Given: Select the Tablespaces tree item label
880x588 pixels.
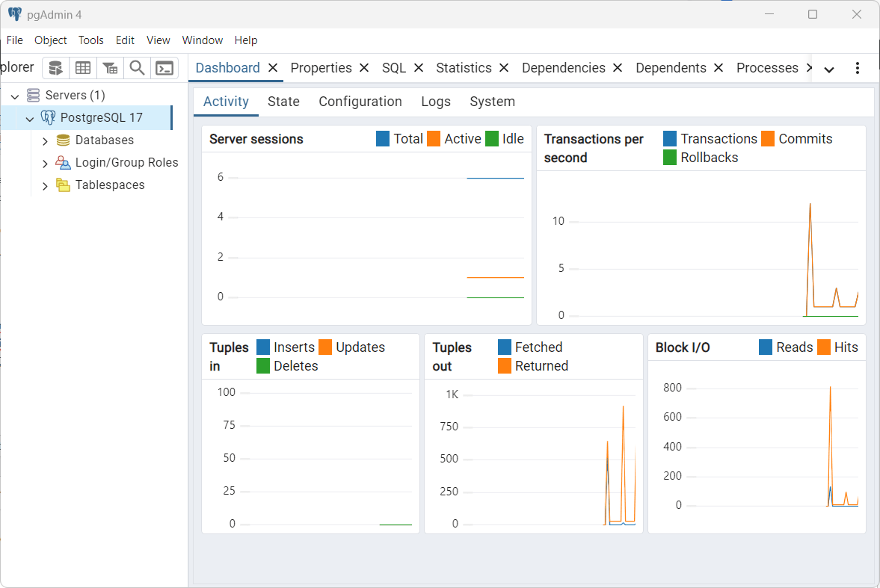Looking at the screenshot, I should coord(110,185).
